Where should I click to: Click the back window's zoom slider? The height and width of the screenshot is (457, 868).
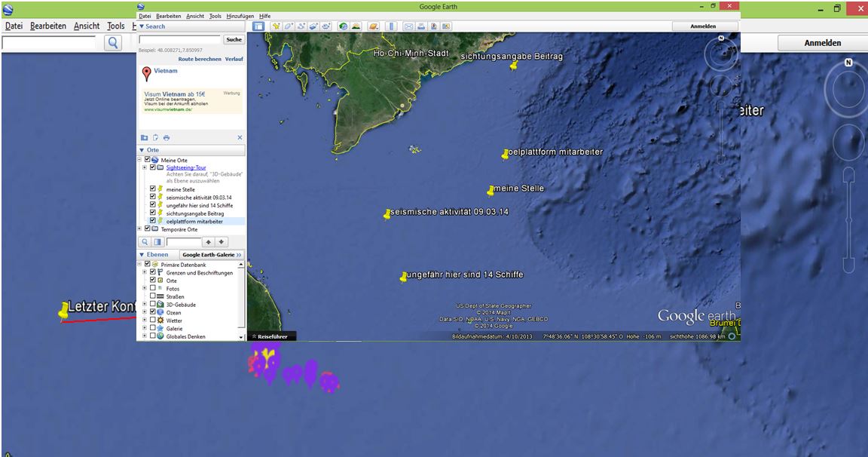[848, 220]
